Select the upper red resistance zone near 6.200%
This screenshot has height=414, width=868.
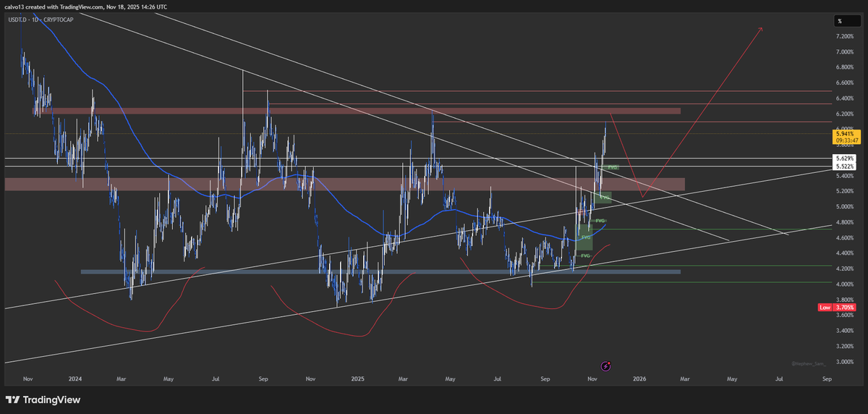point(357,111)
